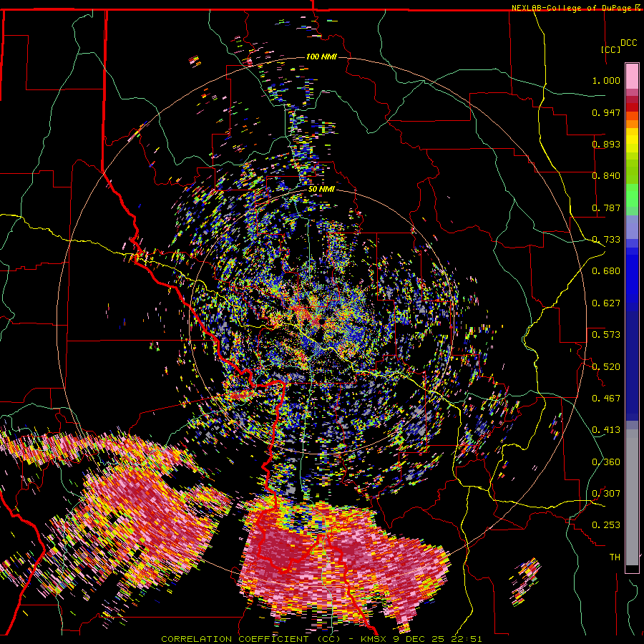The image size is (644, 644).
Task: Select the 0.413 scale value
Action: point(606,430)
